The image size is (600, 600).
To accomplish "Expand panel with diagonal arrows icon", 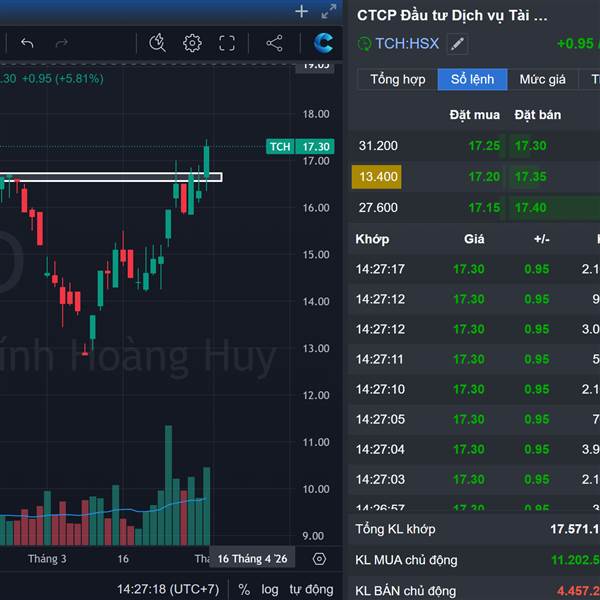I will click(x=329, y=12).
